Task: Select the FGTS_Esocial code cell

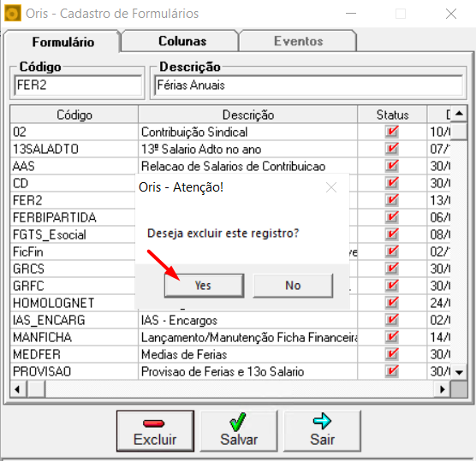Action: [x=73, y=234]
